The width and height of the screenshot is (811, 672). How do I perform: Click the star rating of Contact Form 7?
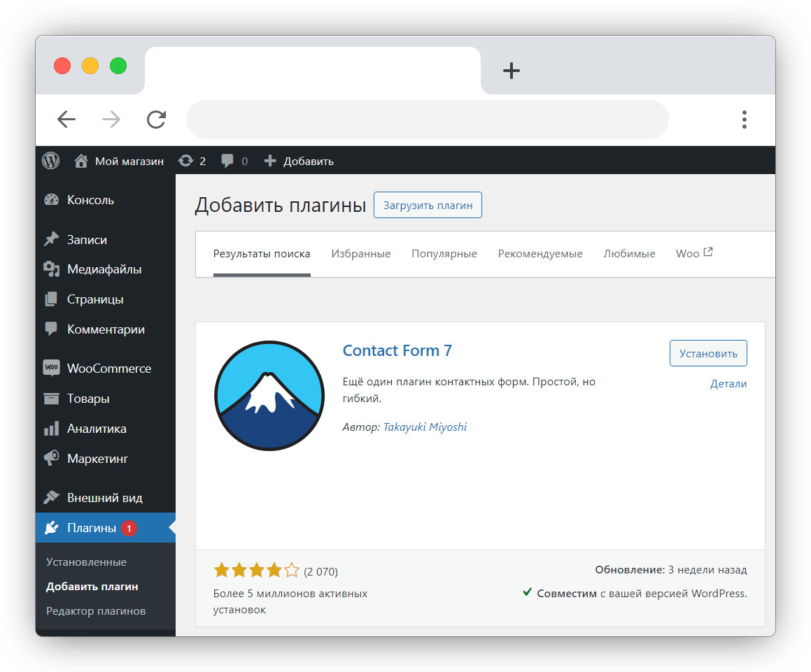tap(257, 570)
